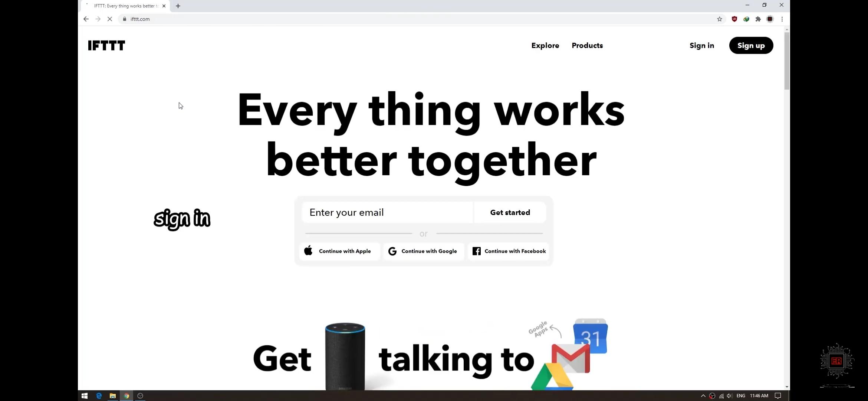
Task: Click the new tab plus button
Action: 178,6
